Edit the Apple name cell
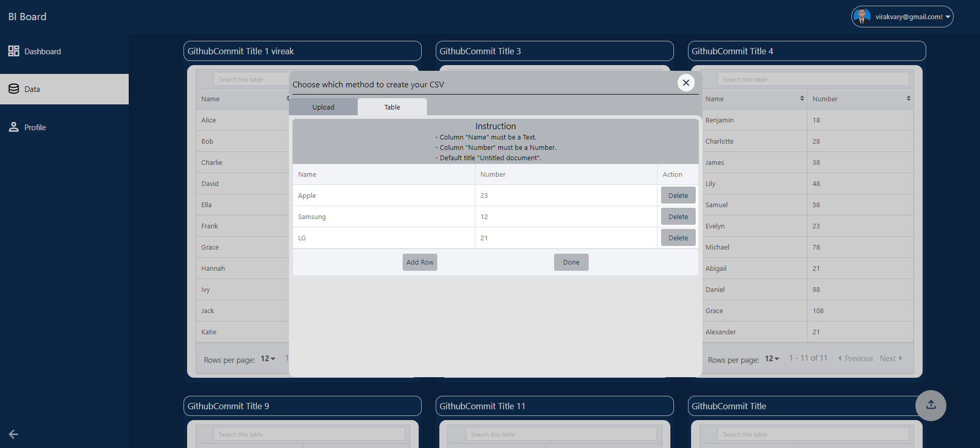This screenshot has width=980, height=448. click(x=384, y=195)
